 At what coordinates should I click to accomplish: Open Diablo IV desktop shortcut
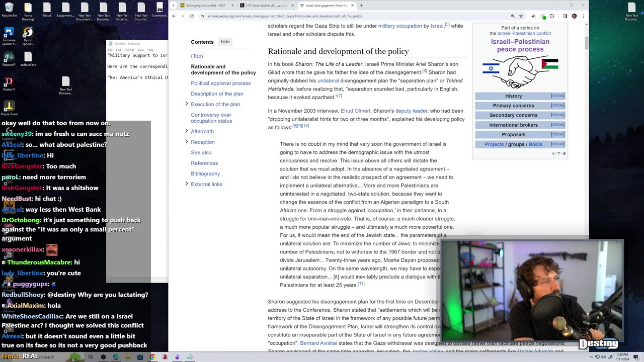click(x=9, y=84)
